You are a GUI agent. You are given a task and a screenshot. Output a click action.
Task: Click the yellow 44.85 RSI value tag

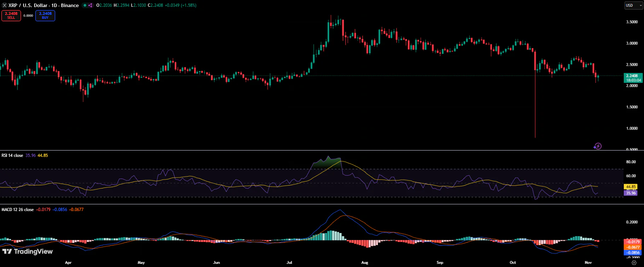point(631,187)
